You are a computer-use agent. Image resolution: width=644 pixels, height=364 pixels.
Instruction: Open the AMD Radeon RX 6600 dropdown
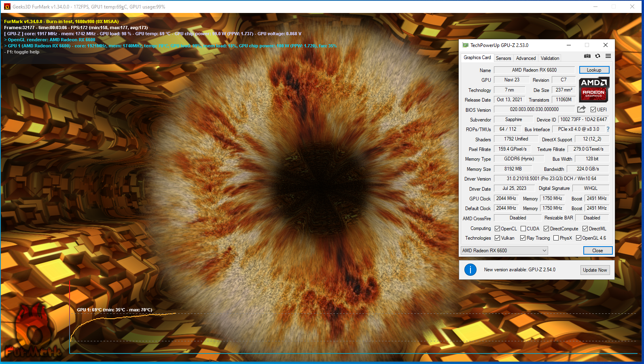pyautogui.click(x=504, y=251)
